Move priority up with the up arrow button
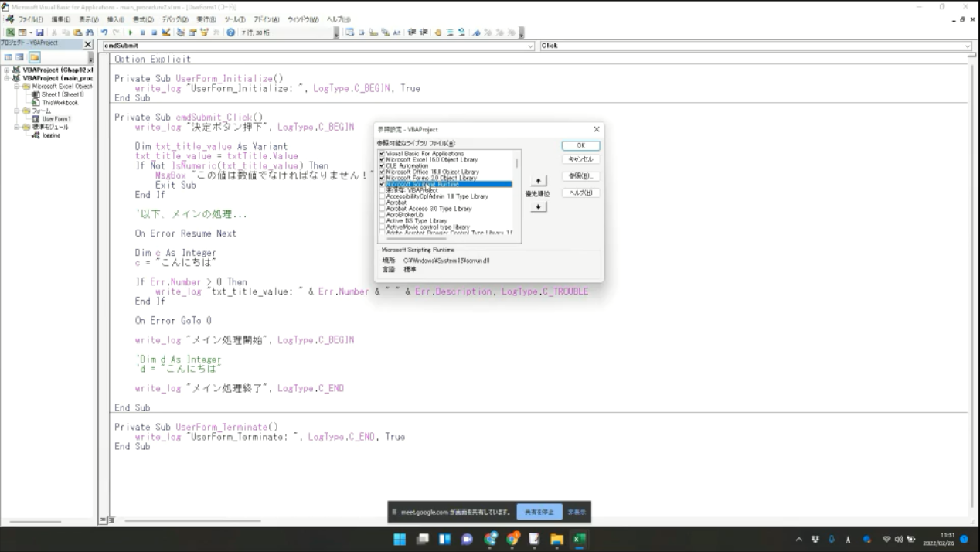The width and height of the screenshot is (980, 552). tap(539, 181)
